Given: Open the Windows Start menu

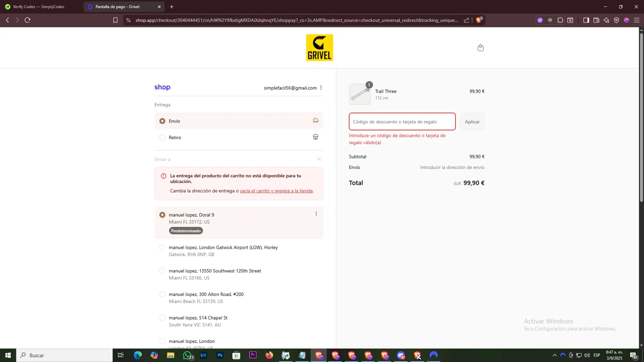Looking at the screenshot, I should click(8, 355).
